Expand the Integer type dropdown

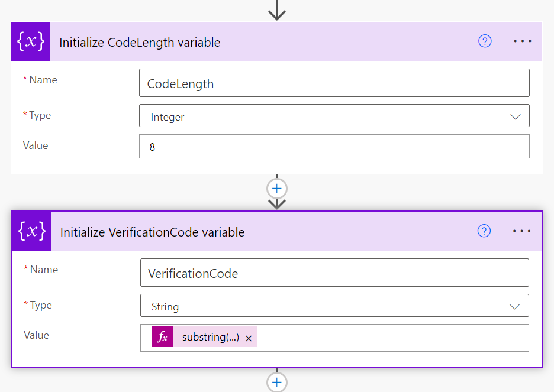point(334,116)
